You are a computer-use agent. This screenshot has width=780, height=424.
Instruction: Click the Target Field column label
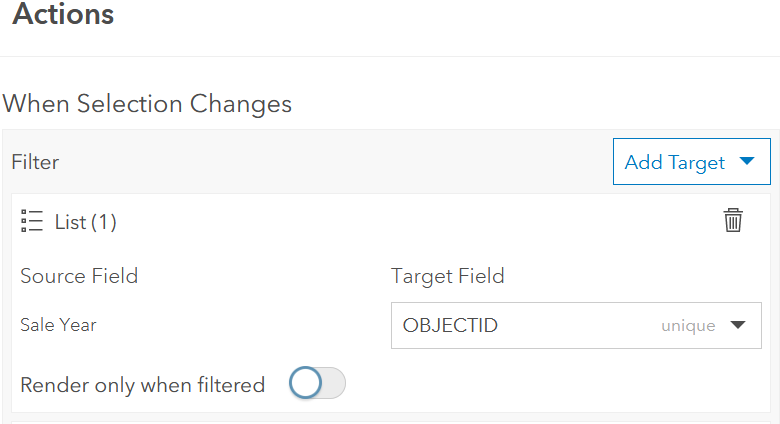tap(447, 276)
